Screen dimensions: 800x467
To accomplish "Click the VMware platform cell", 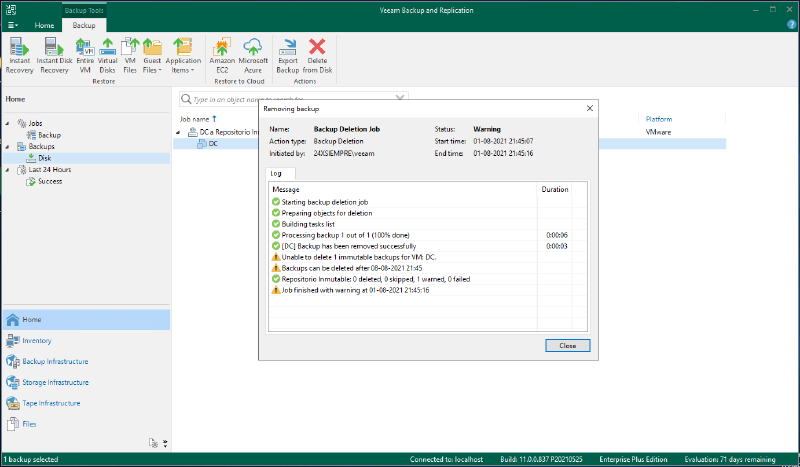I will pos(658,132).
